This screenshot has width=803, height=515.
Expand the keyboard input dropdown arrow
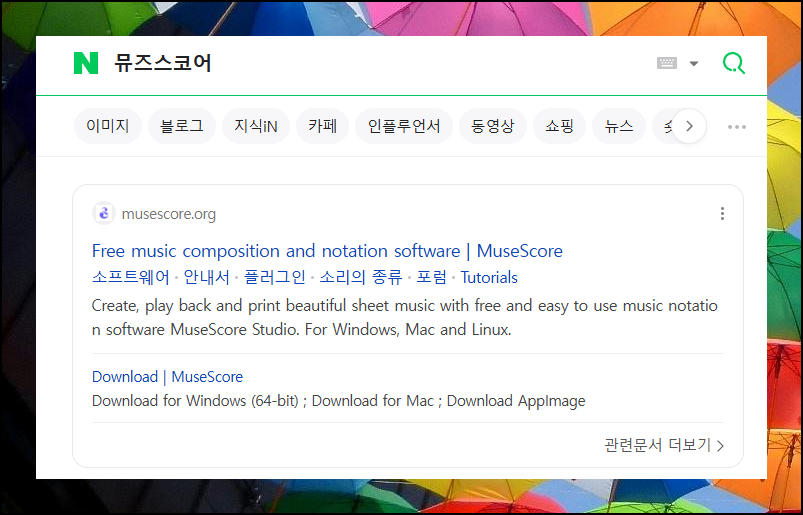tap(694, 63)
